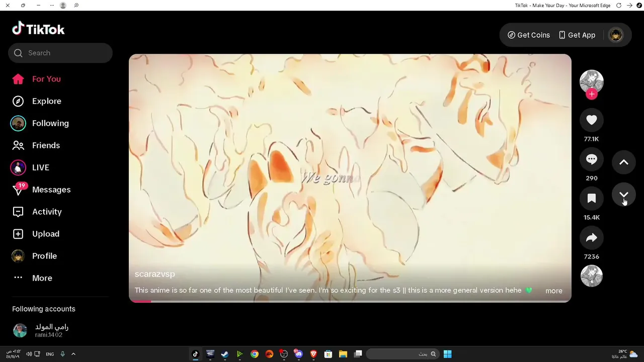The height and width of the screenshot is (362, 644).
Task: Click the microphone icon in the tray
Action: click(62, 354)
